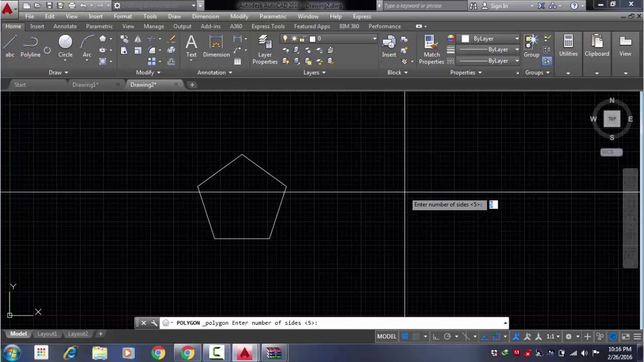
Task: Click Sign In link
Action: [499, 6]
